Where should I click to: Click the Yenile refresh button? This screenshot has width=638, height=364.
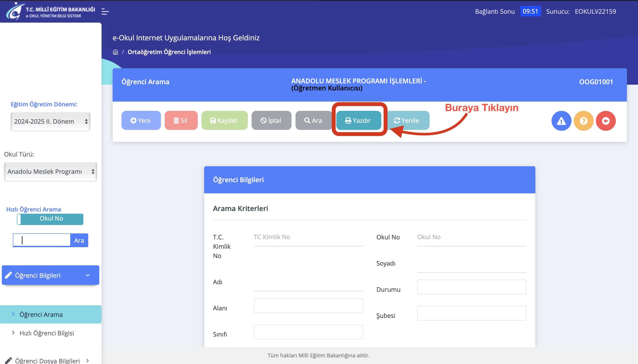[409, 121]
